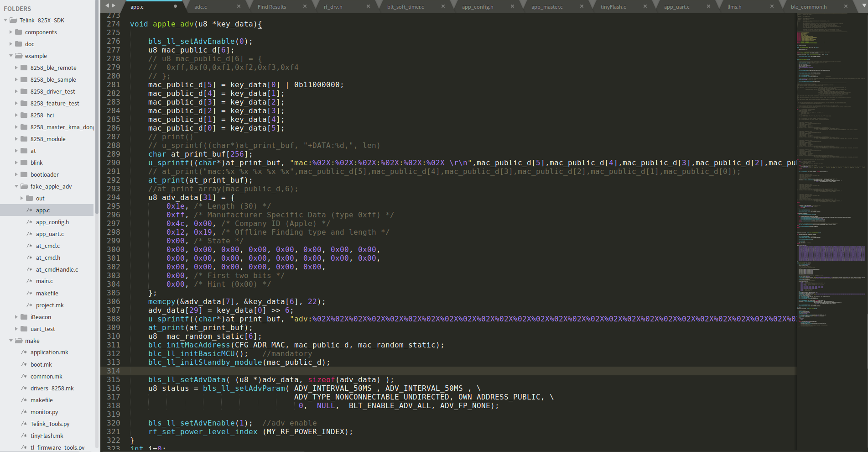Viewport: 868px width, 452px height.
Task: Open the app_master.c tab
Action: click(x=547, y=7)
